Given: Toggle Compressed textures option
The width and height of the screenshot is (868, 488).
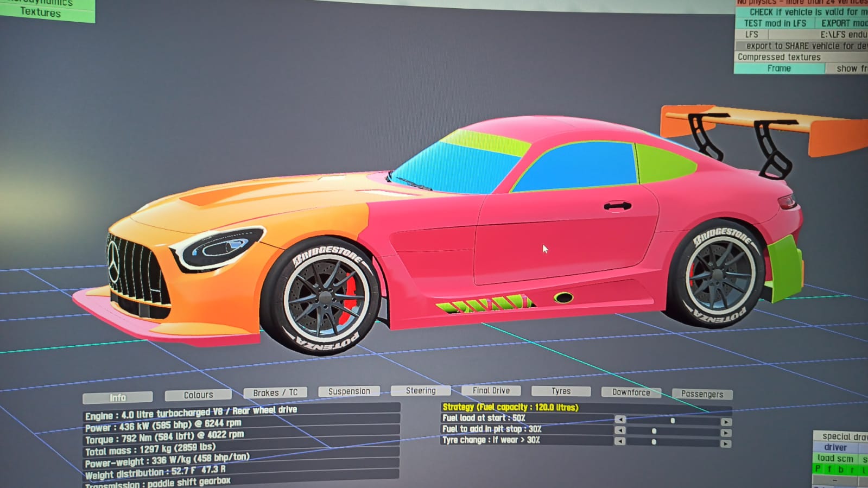Looking at the screenshot, I should point(802,57).
